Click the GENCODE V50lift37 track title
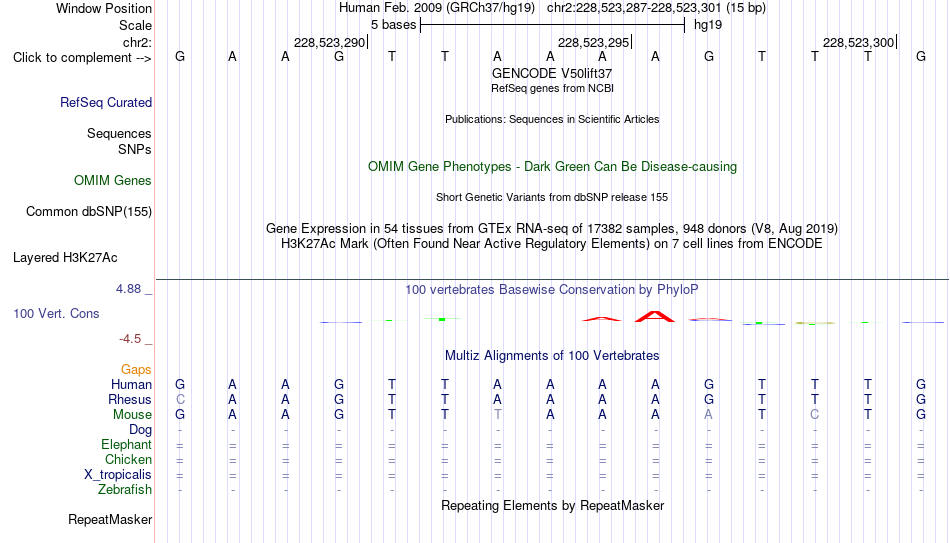Screen dimensions: 950x543 [x=552, y=73]
